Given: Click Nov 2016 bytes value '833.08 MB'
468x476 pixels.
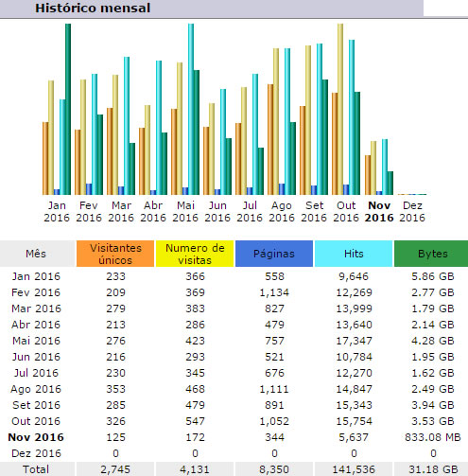Looking at the screenshot, I should [433, 437].
